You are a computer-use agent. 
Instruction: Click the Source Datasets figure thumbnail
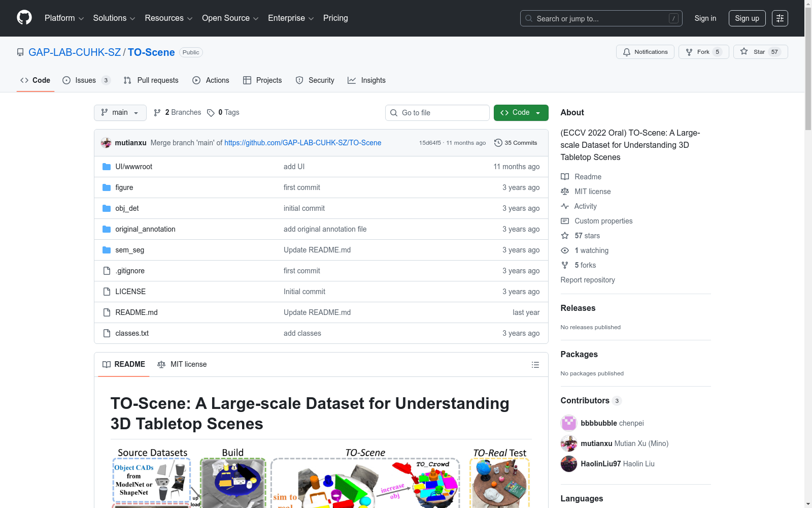[x=152, y=478]
